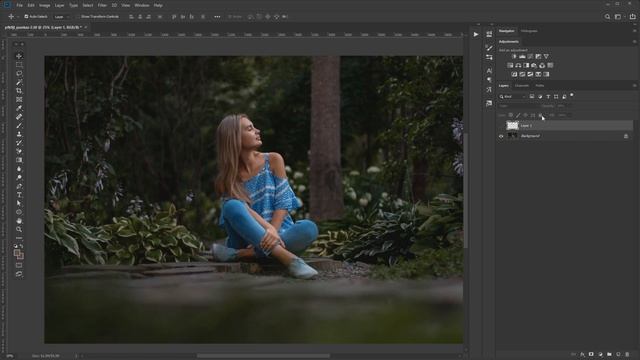Add a Vibrance adjustment
This screenshot has width=640, height=360.
click(x=546, y=56)
